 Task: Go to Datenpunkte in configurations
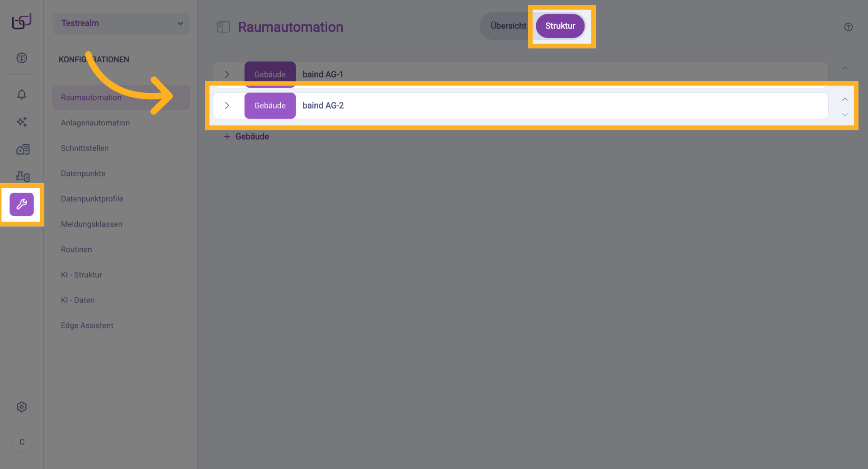click(83, 173)
